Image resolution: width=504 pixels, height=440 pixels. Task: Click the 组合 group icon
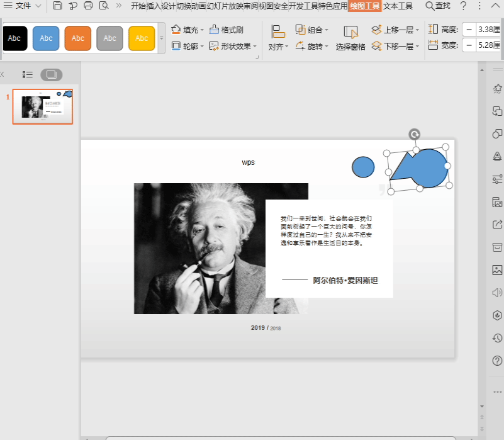click(301, 30)
